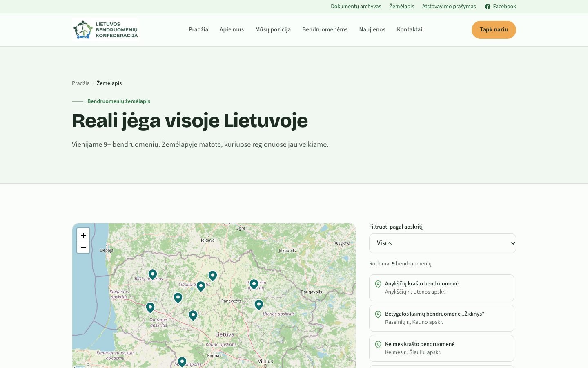Click the "Raseinių r., Kauno apskr." text
Screen dimensions: 588x368
pos(414,322)
